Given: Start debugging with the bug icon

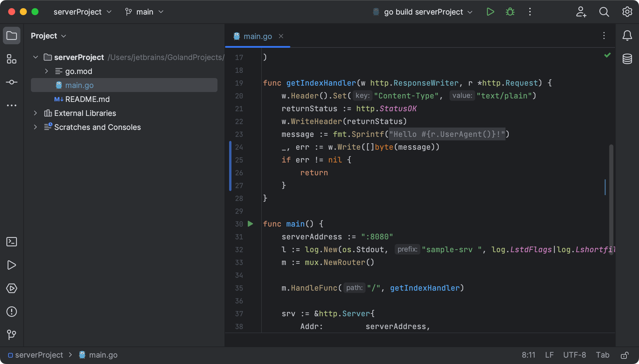Looking at the screenshot, I should (510, 12).
